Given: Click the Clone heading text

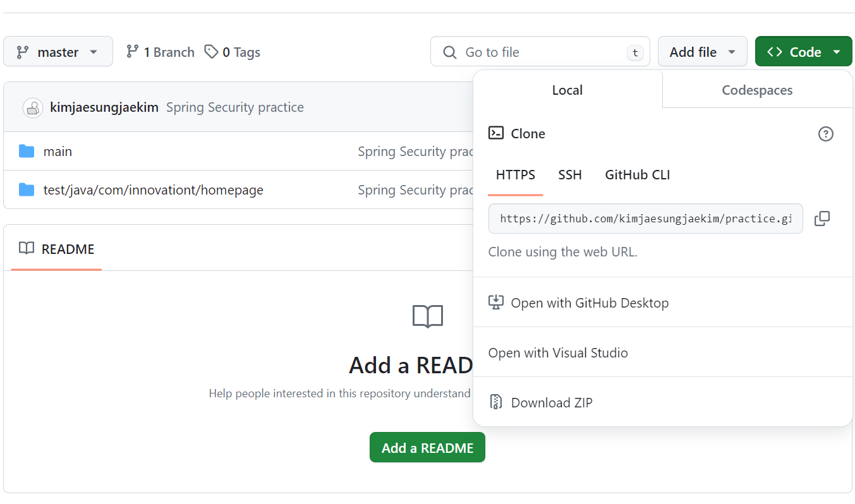Looking at the screenshot, I should 528,134.
